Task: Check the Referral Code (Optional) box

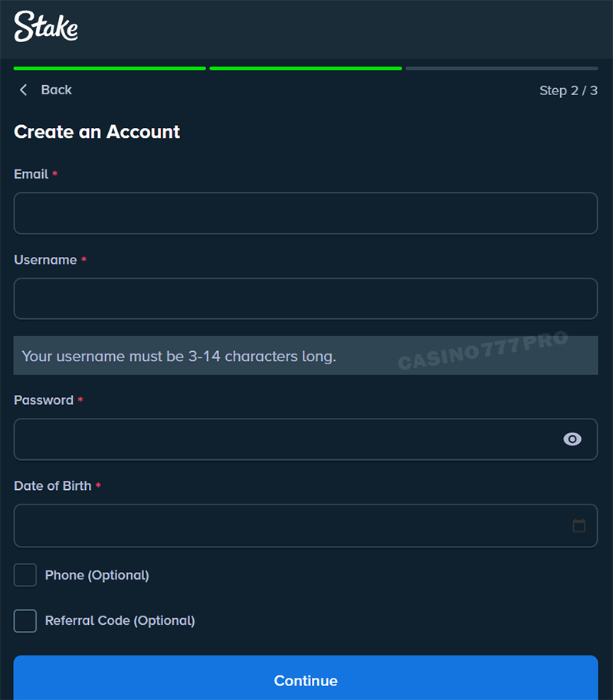Action: 25,620
